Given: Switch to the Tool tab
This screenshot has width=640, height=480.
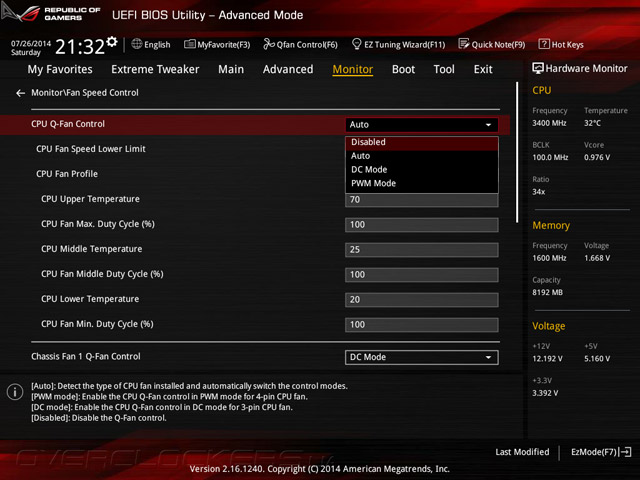Looking at the screenshot, I should tap(444, 69).
